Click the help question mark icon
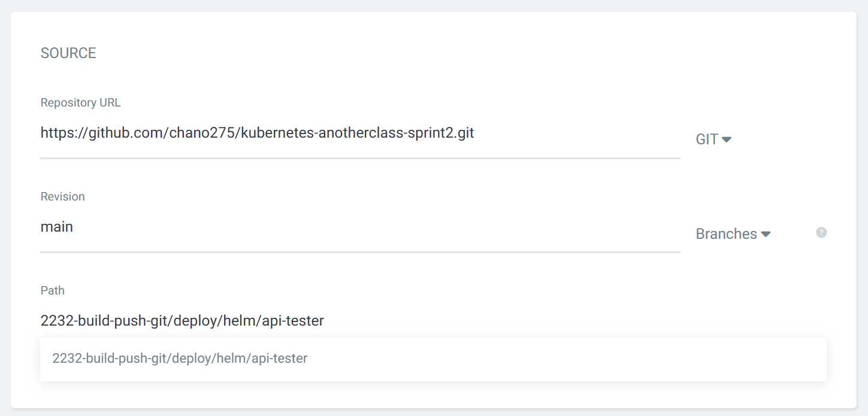This screenshot has width=868, height=416. [x=821, y=232]
